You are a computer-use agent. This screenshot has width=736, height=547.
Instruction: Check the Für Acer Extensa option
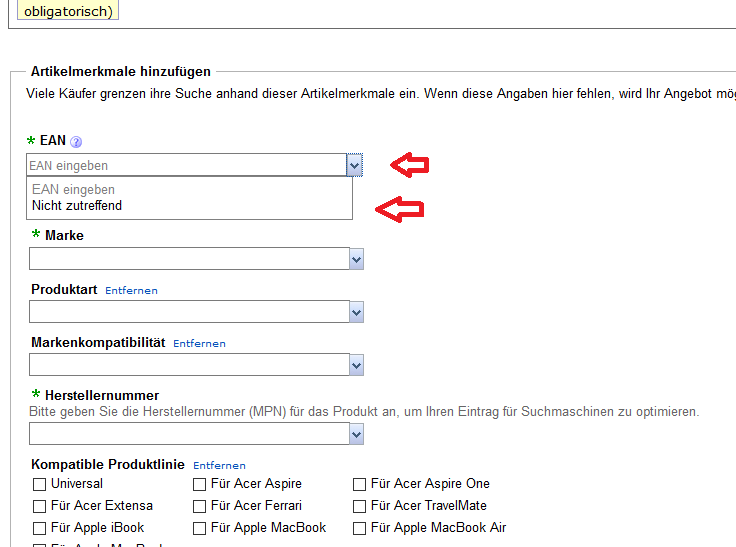click(x=40, y=506)
